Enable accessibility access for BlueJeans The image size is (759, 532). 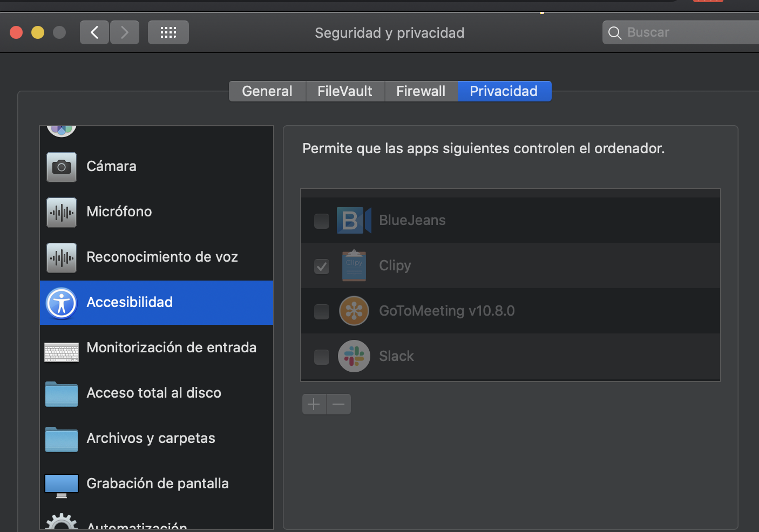(321, 221)
